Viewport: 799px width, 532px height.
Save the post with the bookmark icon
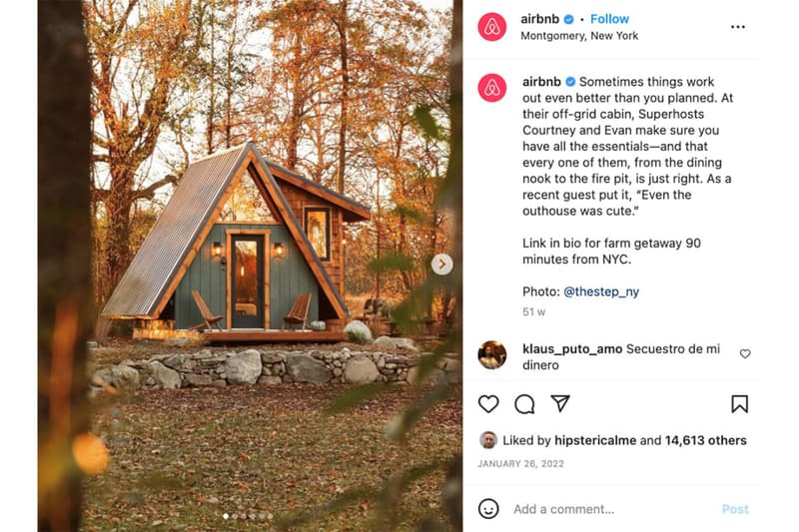click(x=739, y=404)
